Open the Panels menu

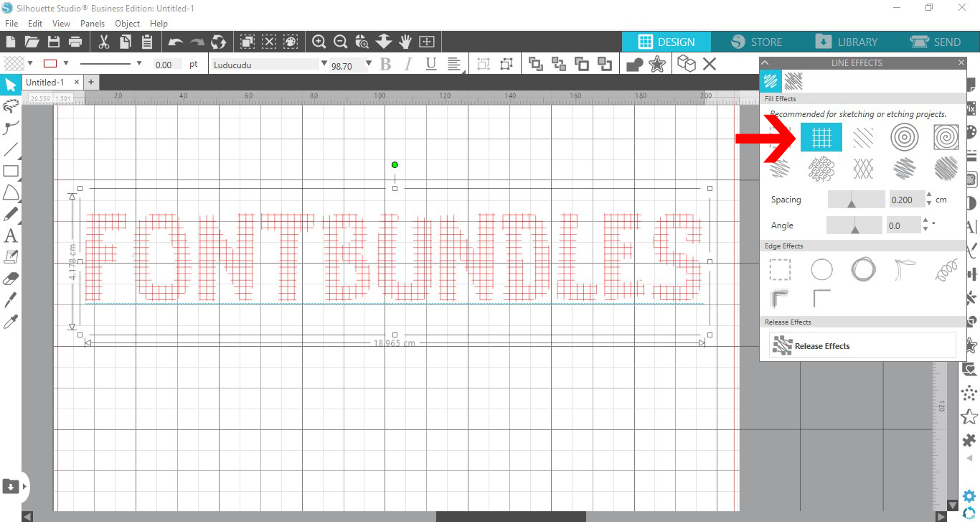(93, 24)
